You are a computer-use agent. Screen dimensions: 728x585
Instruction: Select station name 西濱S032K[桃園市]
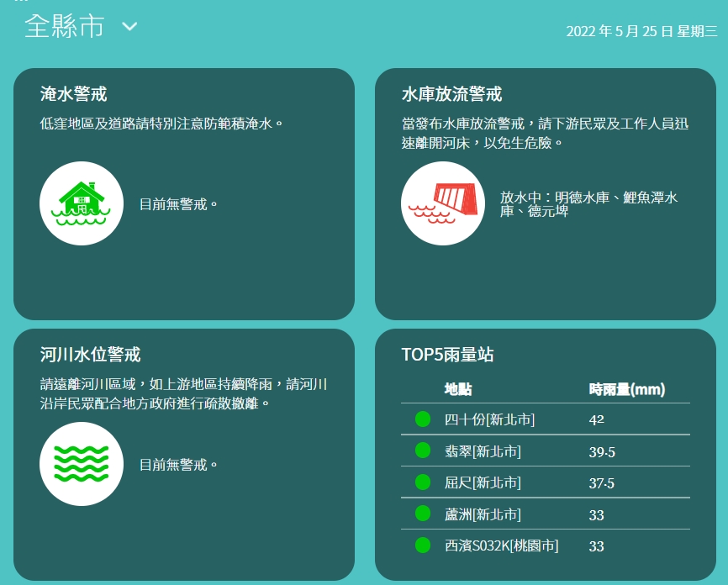(x=501, y=545)
